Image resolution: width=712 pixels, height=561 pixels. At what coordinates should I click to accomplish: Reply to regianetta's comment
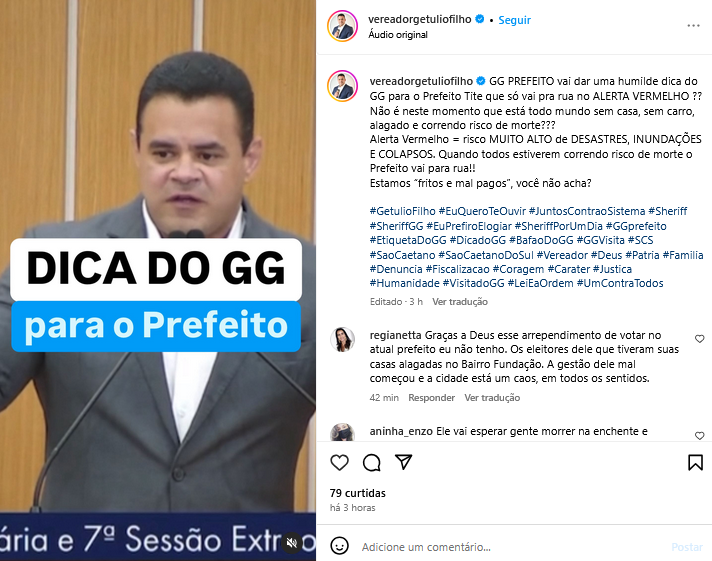click(431, 397)
